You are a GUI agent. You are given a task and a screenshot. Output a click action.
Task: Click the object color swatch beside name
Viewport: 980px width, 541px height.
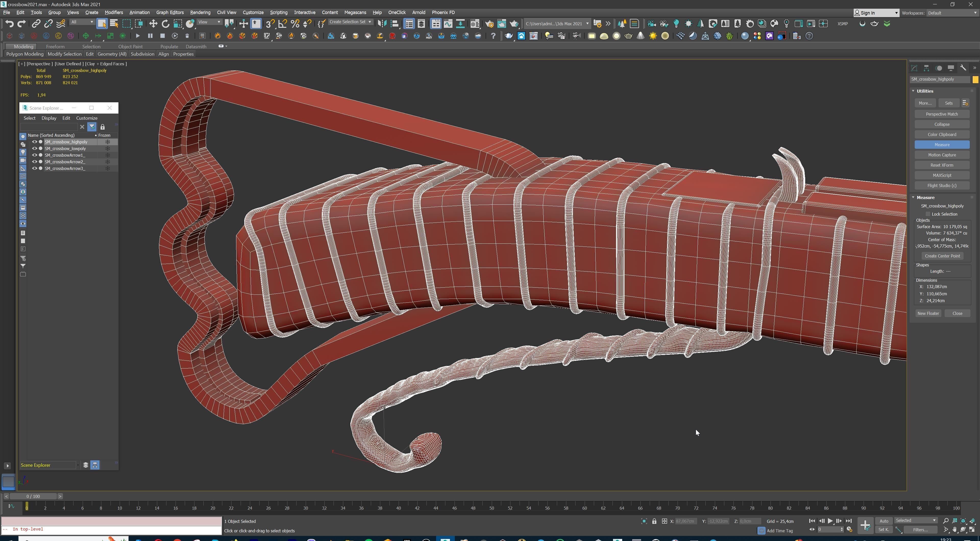point(975,80)
